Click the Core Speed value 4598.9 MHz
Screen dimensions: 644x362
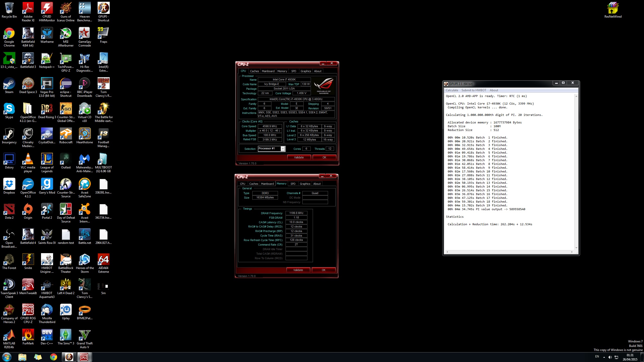(x=270, y=126)
